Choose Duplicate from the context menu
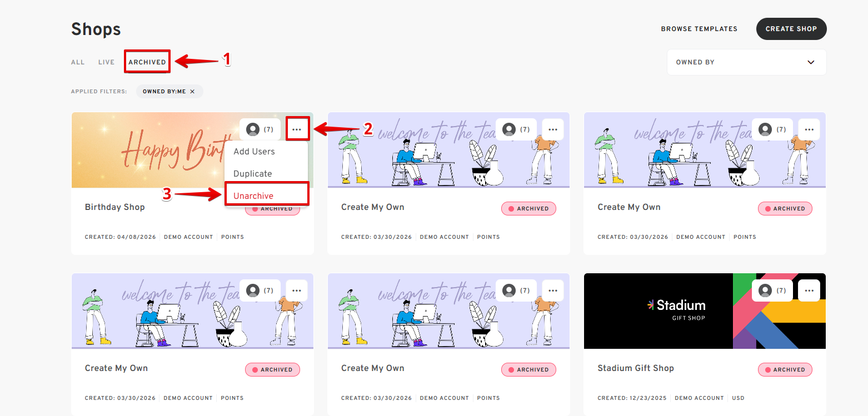 coord(252,174)
